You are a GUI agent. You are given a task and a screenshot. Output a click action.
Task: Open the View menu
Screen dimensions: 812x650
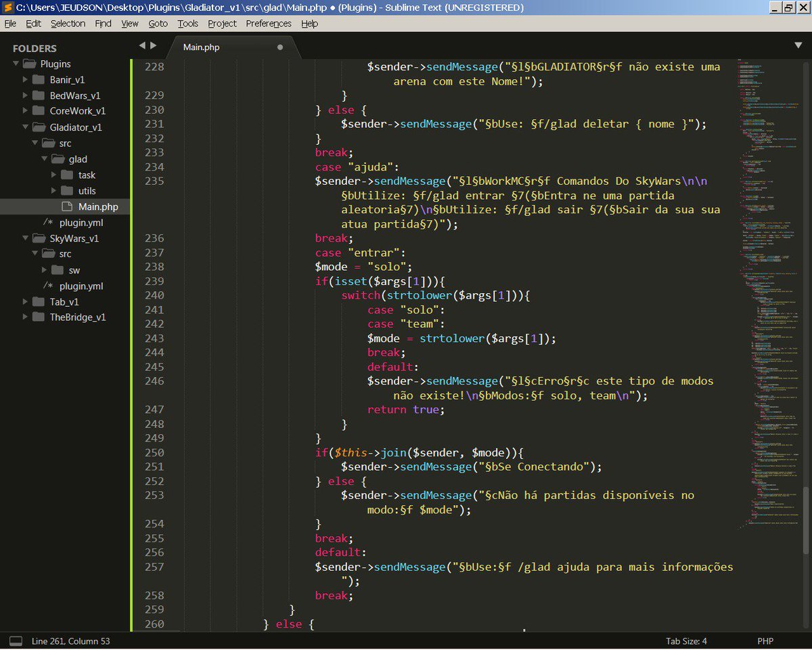tap(130, 23)
